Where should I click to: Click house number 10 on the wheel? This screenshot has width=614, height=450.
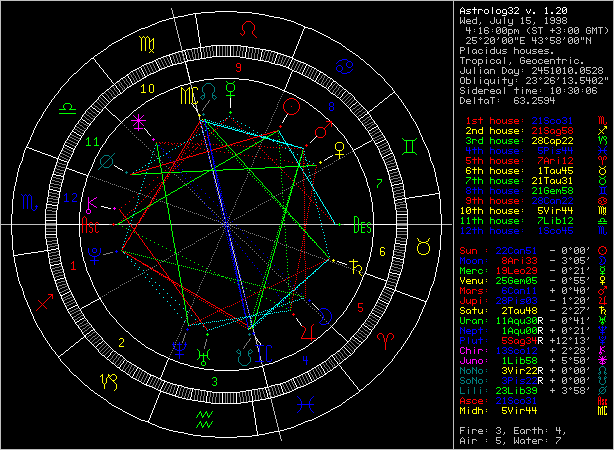point(148,89)
